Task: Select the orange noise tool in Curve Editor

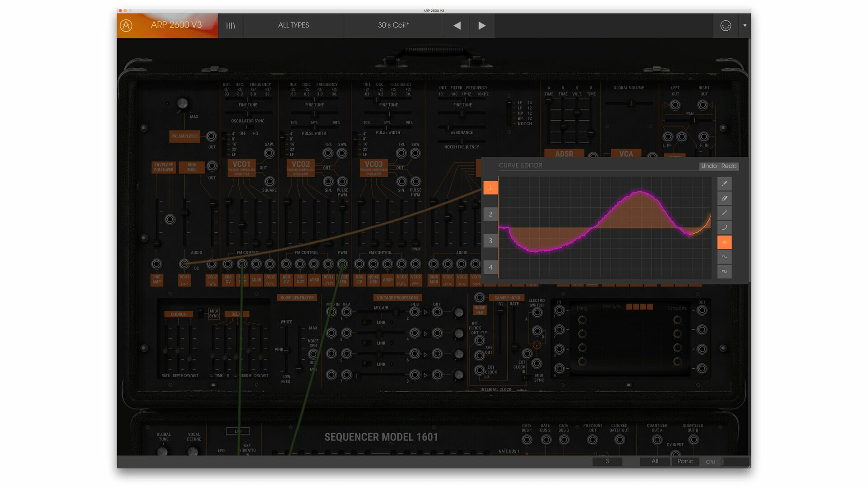Action: pyautogui.click(x=724, y=242)
